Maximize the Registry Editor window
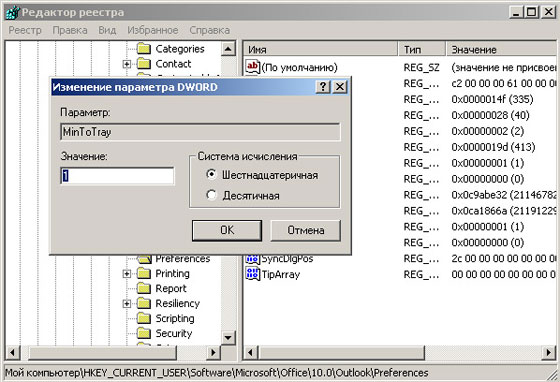 (531, 12)
